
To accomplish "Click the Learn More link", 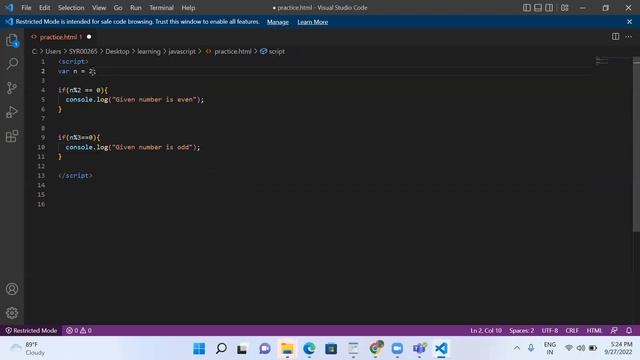I will point(313,22).
